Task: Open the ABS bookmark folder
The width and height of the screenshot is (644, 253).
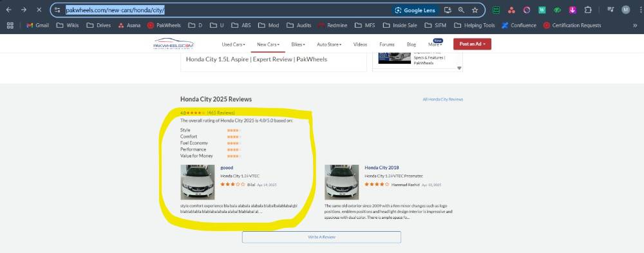Action: [241, 25]
